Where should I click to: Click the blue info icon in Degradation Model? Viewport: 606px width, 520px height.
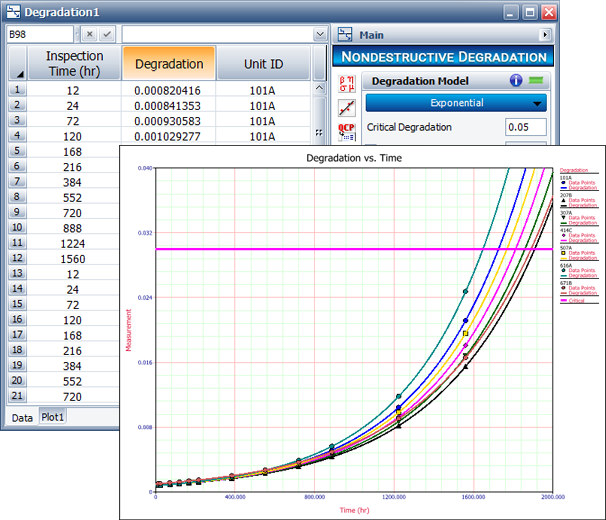pyautogui.click(x=516, y=81)
